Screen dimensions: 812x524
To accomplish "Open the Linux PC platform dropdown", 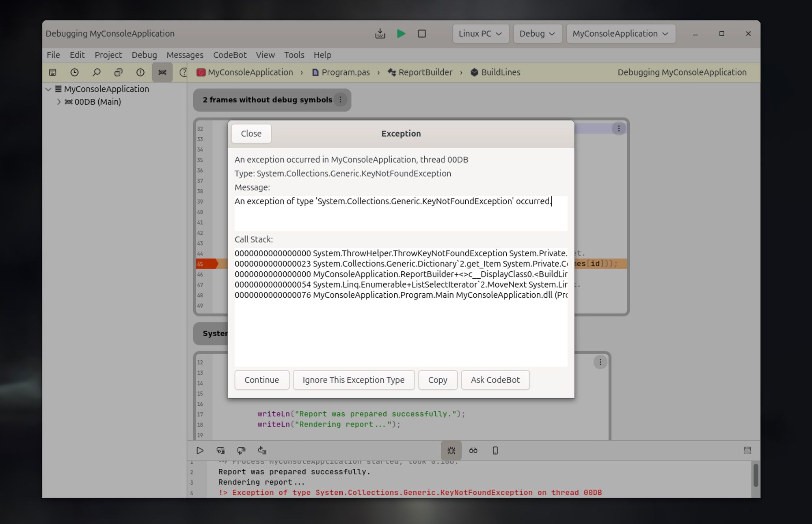I will [x=481, y=34].
